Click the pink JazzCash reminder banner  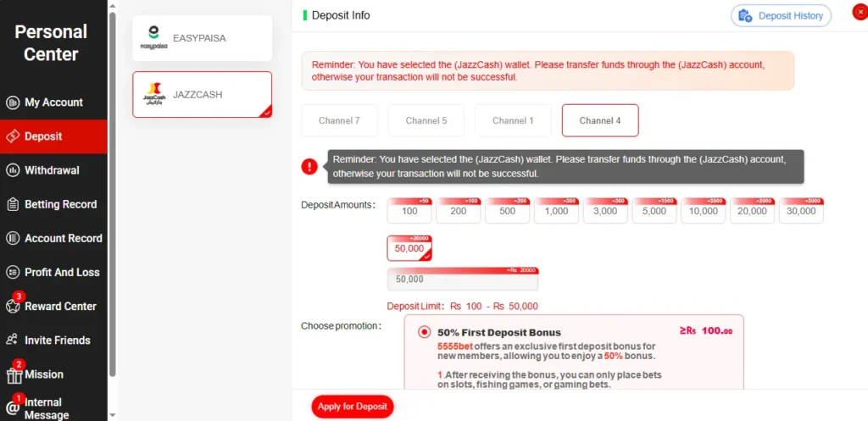(548, 71)
